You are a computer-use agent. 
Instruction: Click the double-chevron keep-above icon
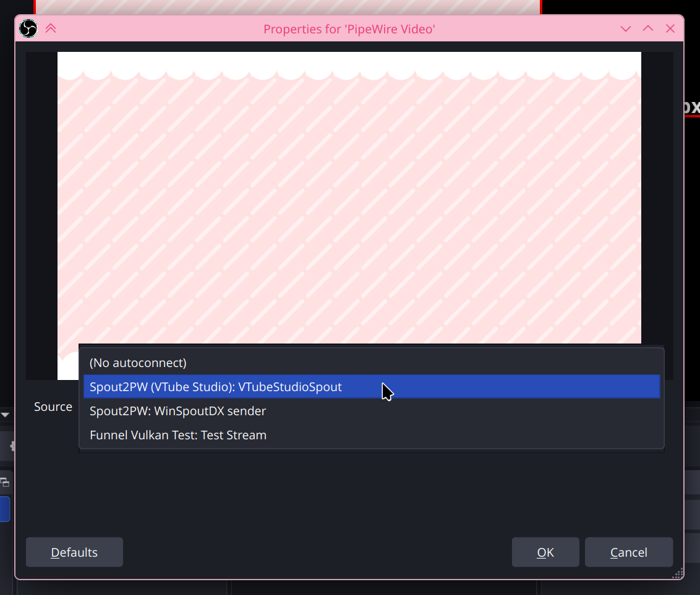51,28
